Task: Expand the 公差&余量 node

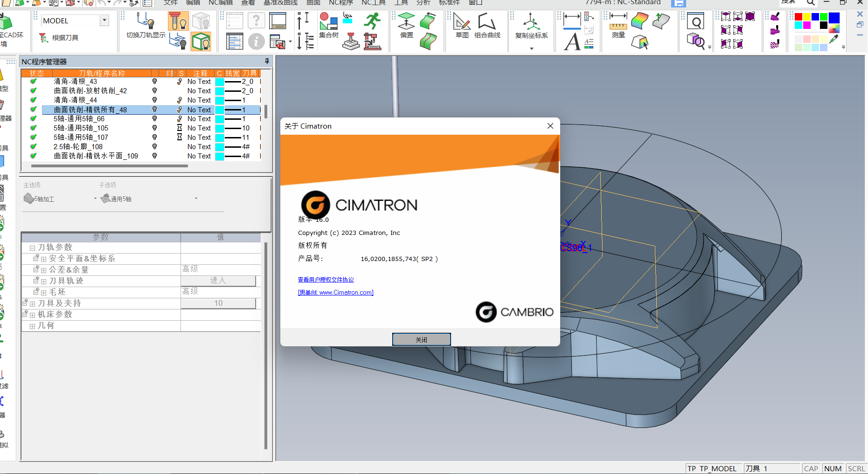Action: point(43,270)
